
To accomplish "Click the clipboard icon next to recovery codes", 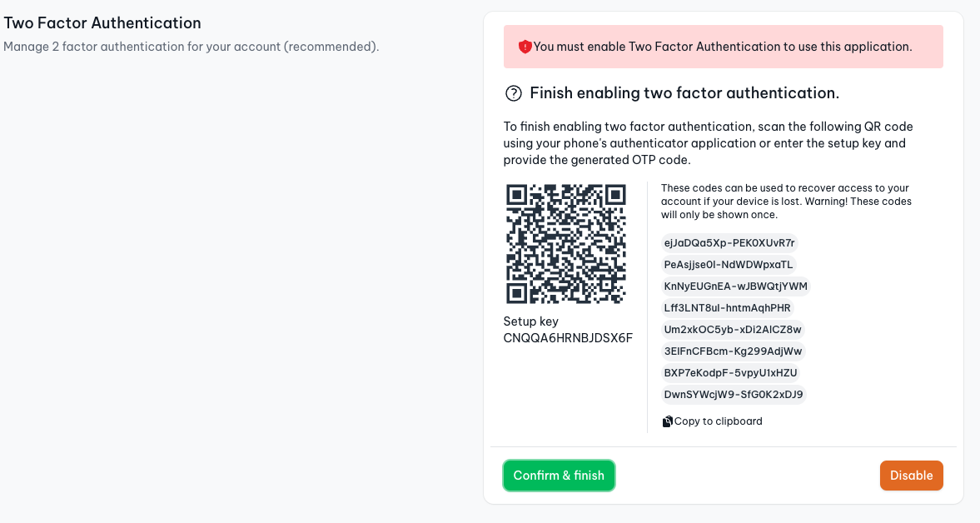I will pyautogui.click(x=667, y=421).
